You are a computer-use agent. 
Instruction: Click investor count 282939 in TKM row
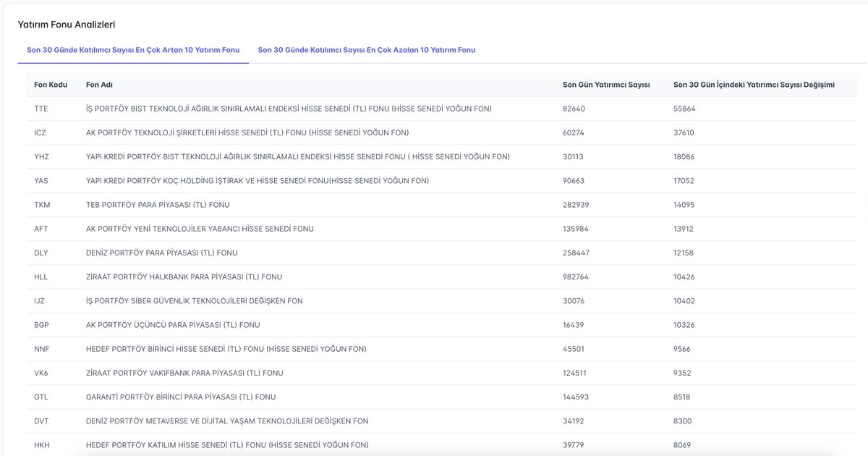pyautogui.click(x=576, y=205)
